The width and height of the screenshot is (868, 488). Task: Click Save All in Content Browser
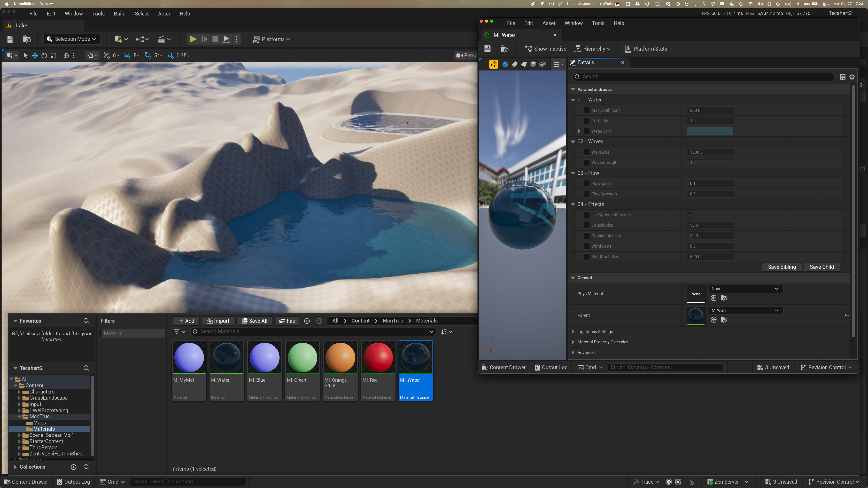pyautogui.click(x=254, y=321)
